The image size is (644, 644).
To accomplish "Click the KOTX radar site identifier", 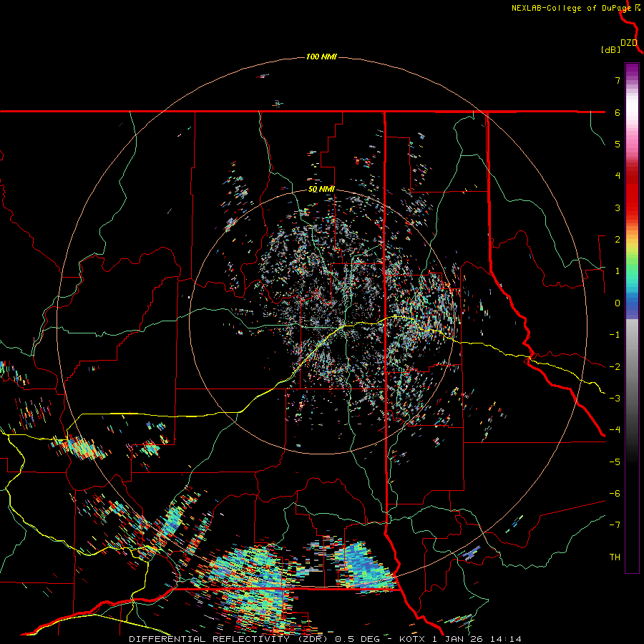I will (x=412, y=639).
